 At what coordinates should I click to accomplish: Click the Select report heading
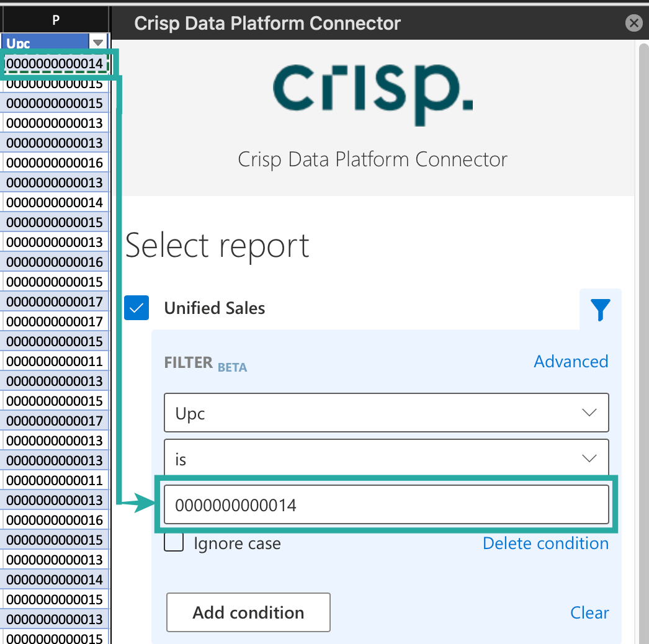pos(217,246)
